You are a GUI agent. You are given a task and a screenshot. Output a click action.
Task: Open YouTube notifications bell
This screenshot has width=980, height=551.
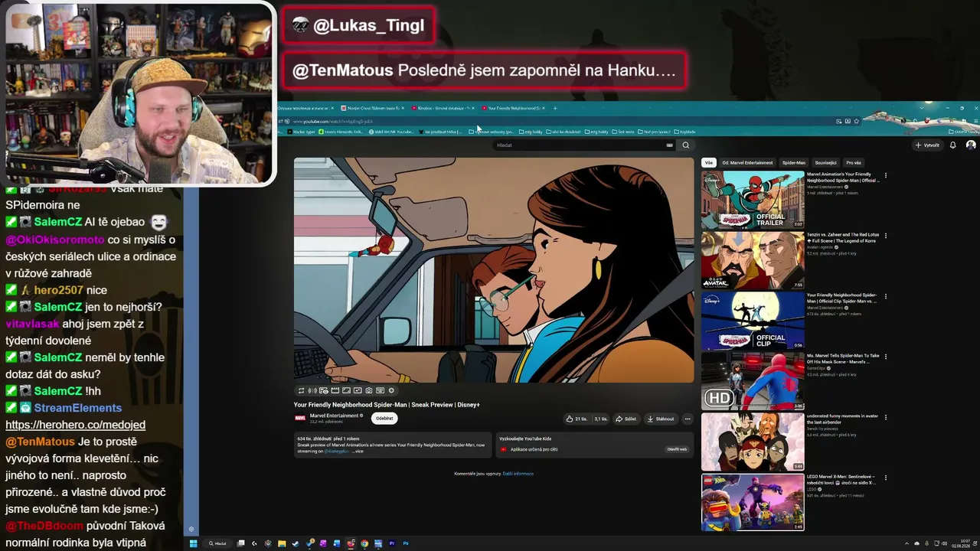click(952, 145)
